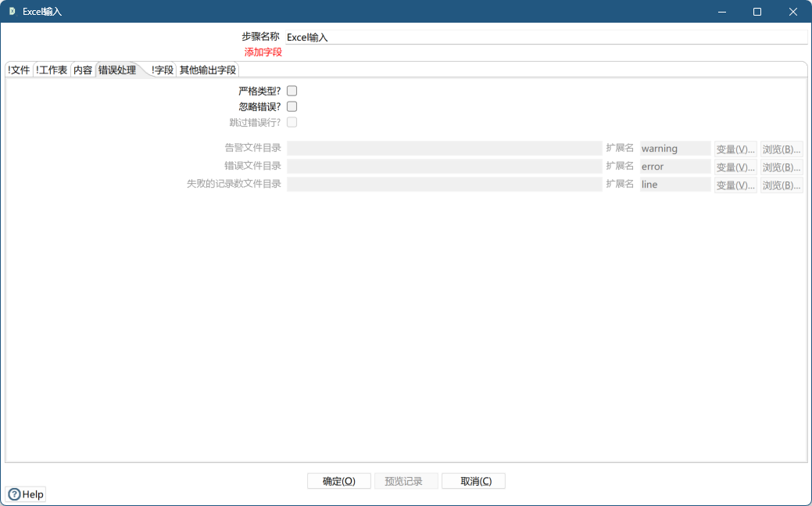
Task: Switch to the !文件 tab
Action: [x=17, y=69]
